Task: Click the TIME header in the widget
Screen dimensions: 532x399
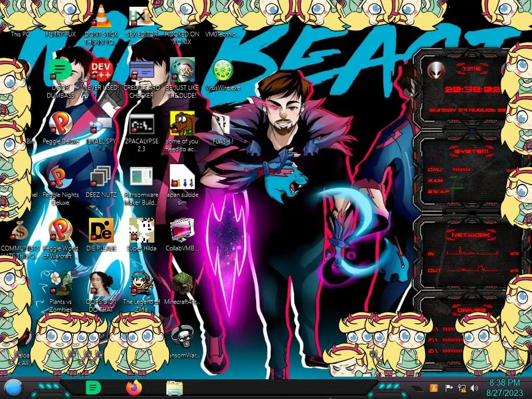Action: point(472,69)
